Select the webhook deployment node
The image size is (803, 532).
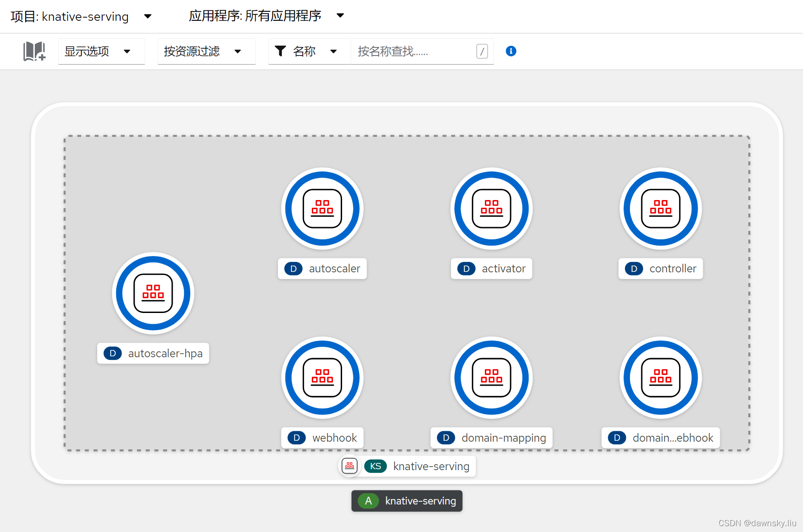[x=322, y=378]
